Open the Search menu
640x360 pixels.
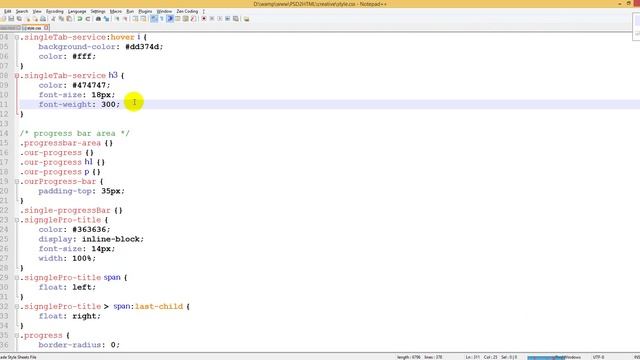click(x=22, y=11)
